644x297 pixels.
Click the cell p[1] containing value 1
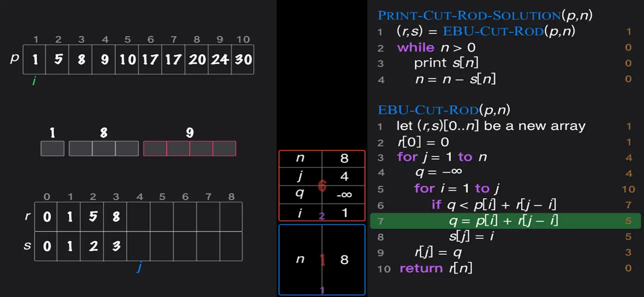pos(35,59)
